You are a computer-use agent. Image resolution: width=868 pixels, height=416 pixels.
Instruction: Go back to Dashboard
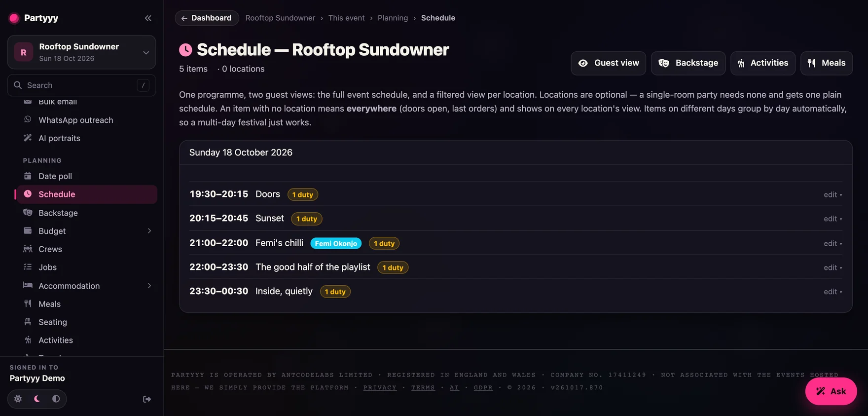point(207,18)
